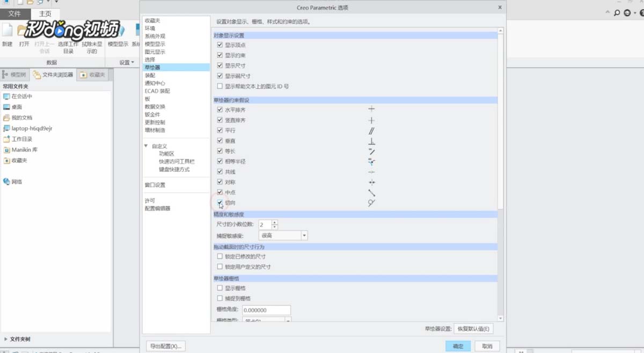Click the perpendicular constraint icon
The width and height of the screenshot is (644, 353).
click(371, 141)
